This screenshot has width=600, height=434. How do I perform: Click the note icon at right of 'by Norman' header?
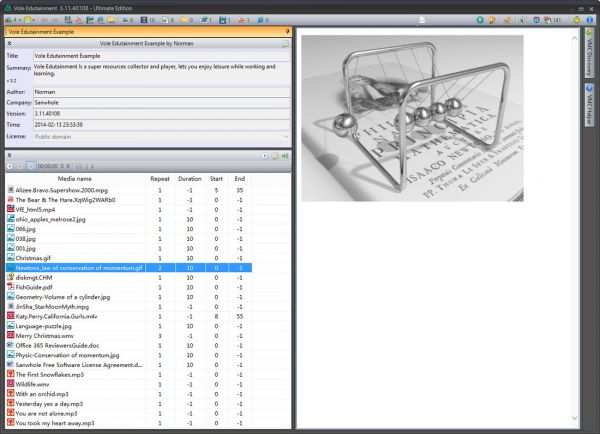[x=285, y=44]
